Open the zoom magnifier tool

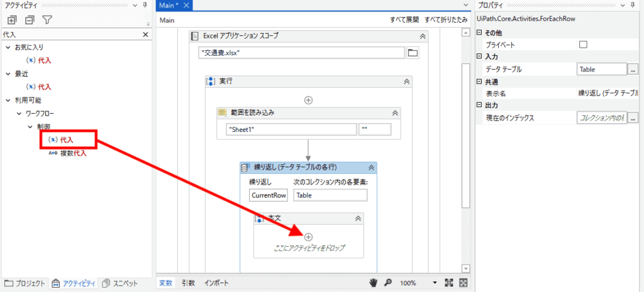387,283
